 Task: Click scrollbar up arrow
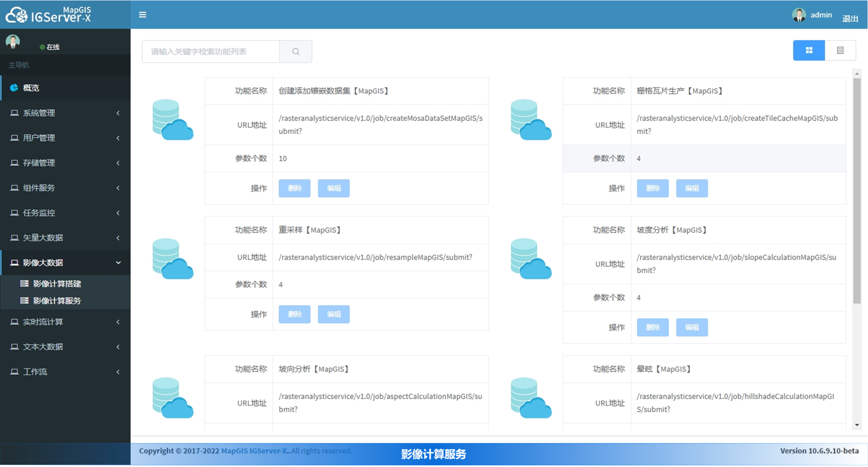857,73
